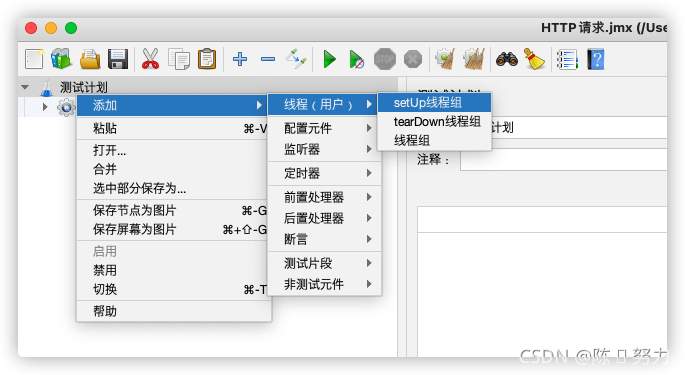Collapse all with the minus icon
The height and width of the screenshot is (375, 685).
[x=268, y=59]
